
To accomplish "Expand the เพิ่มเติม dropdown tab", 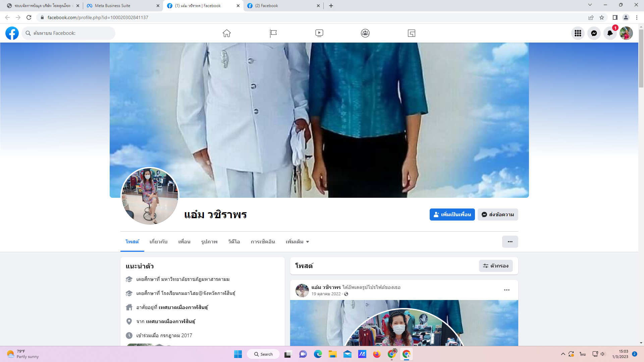I will 297,242.
